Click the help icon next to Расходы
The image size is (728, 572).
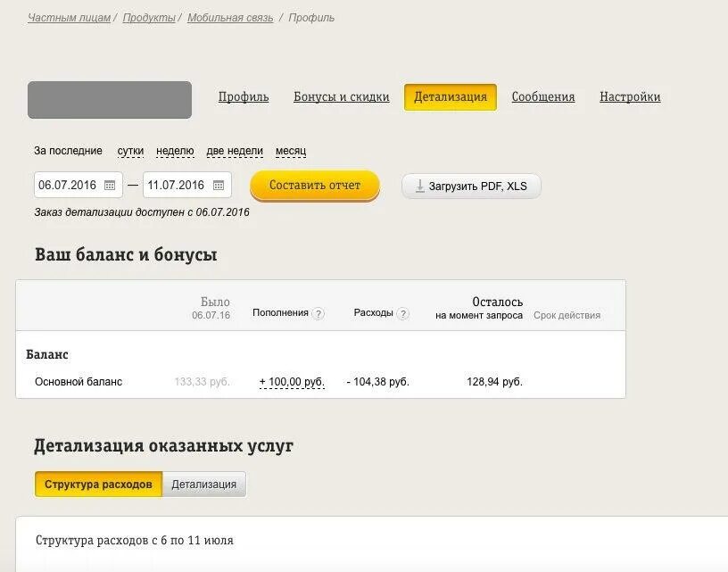click(403, 314)
